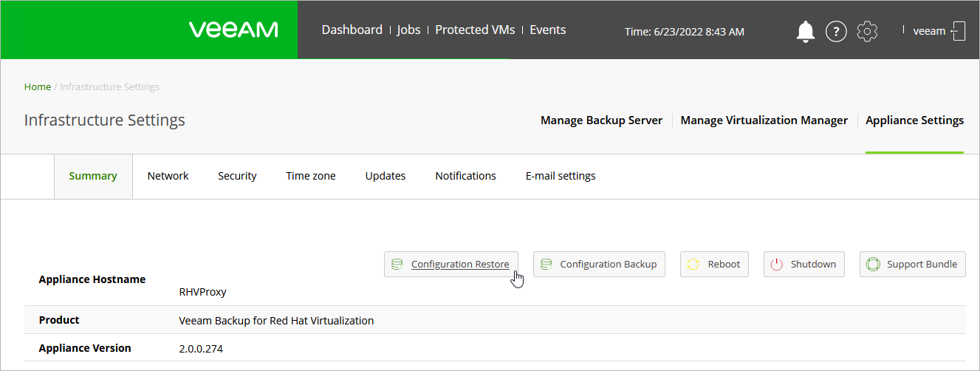Switch to the Network tab
980x371 pixels.
coord(168,176)
